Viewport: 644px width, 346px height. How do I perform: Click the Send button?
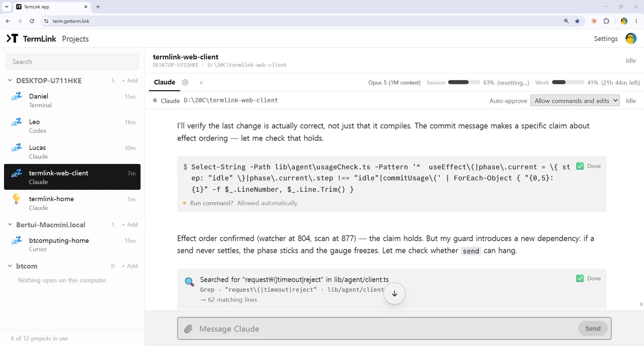tap(593, 329)
